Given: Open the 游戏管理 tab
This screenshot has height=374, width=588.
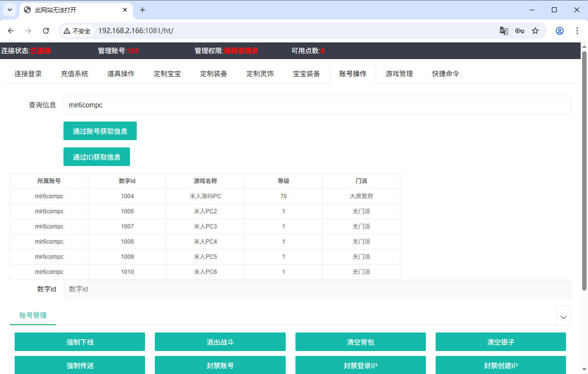Looking at the screenshot, I should [x=399, y=74].
